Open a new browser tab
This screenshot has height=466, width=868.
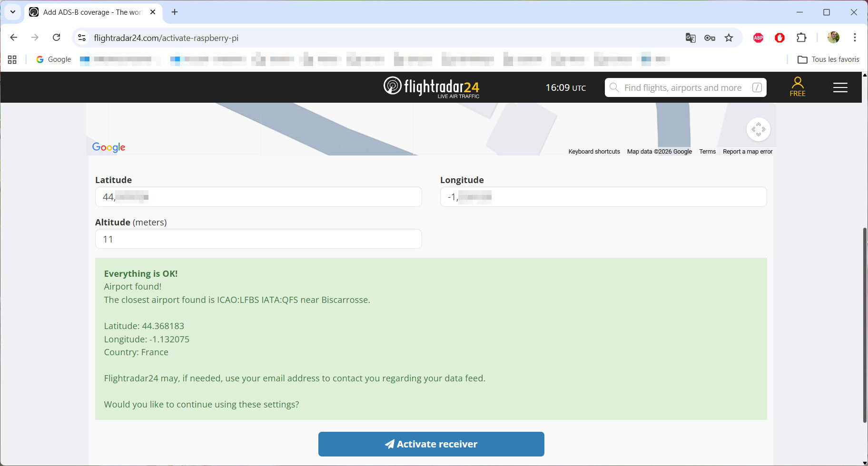[x=175, y=12]
